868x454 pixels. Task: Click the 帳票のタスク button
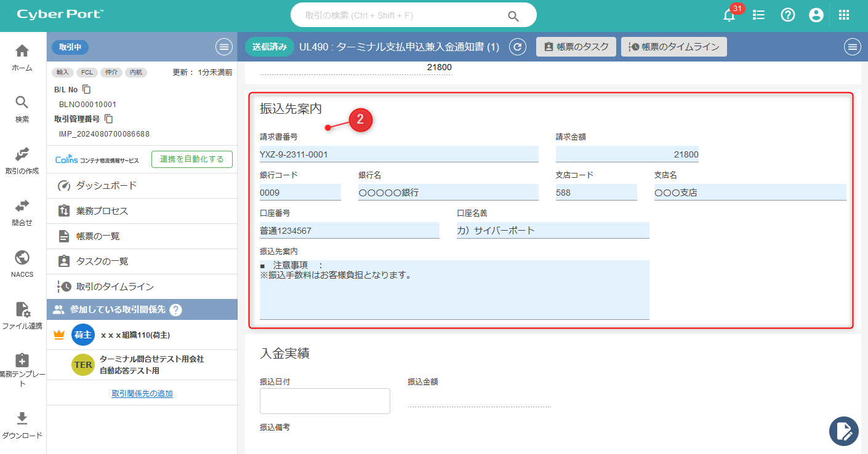coord(576,47)
